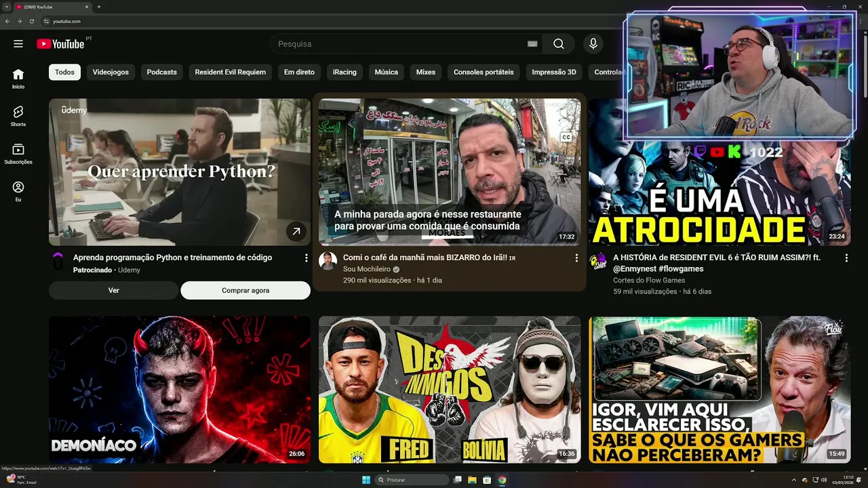Viewport: 868px width, 488px height.
Task: Open the Windows Start menu
Action: [366, 480]
